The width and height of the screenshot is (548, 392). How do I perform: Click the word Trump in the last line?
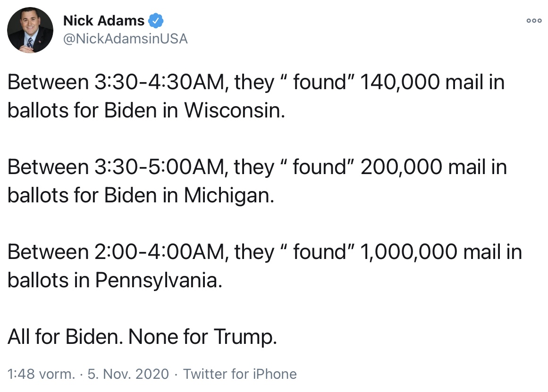coord(245,337)
